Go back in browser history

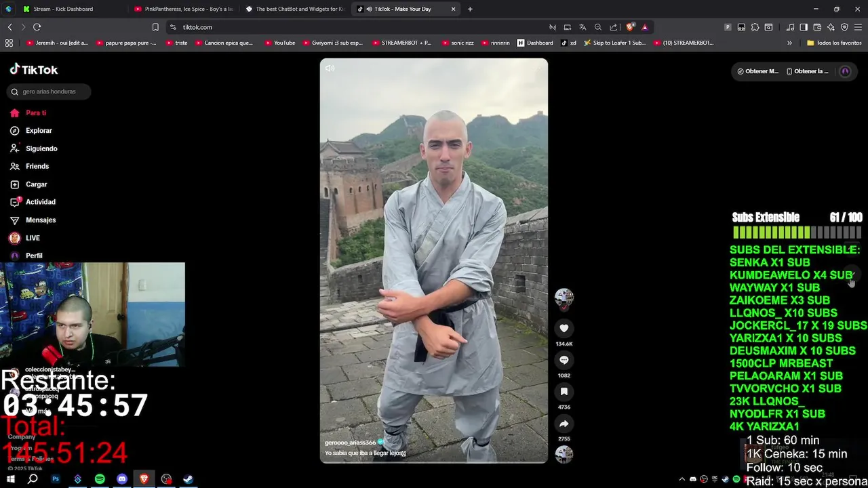(9, 27)
